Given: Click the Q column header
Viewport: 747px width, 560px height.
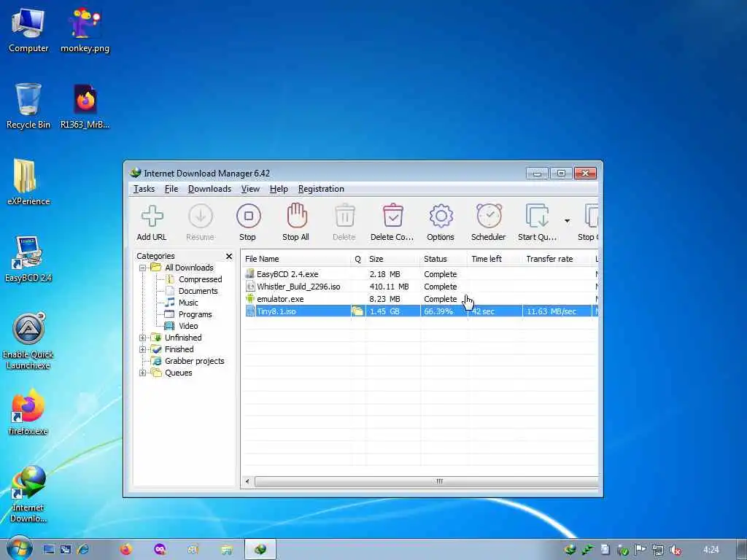Looking at the screenshot, I should (x=357, y=259).
